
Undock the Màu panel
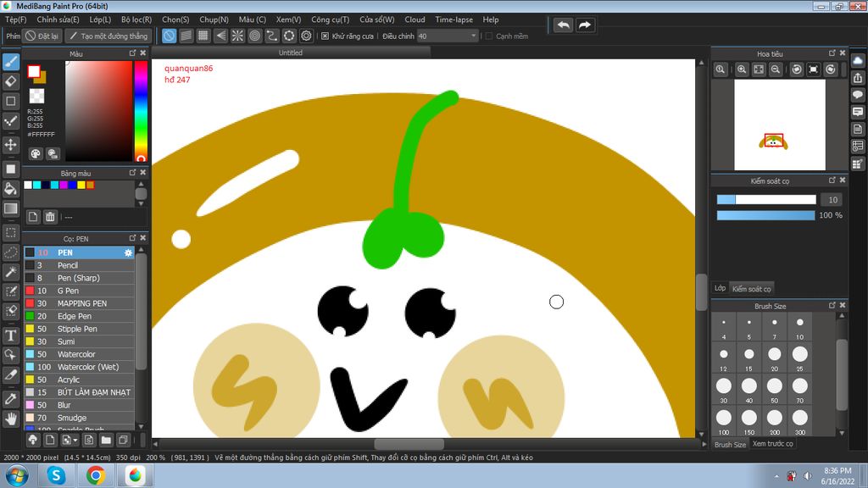pos(132,53)
